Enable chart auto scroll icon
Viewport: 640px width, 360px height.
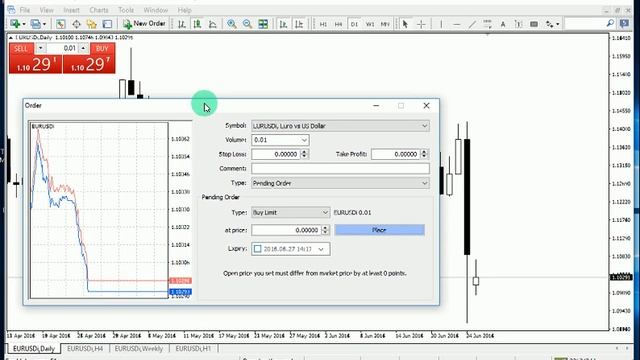pyautogui.click(x=283, y=24)
